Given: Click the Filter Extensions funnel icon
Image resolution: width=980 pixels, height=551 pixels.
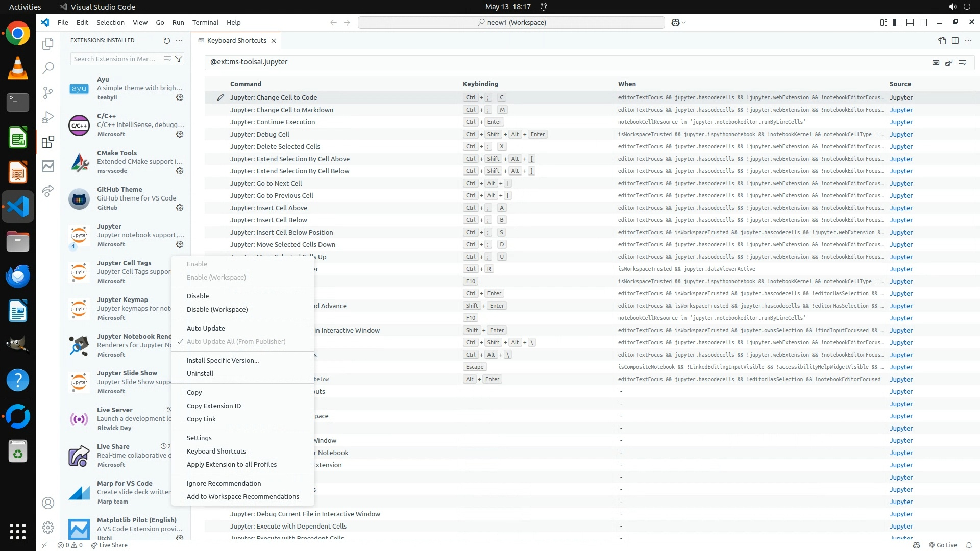Looking at the screenshot, I should pos(179,59).
